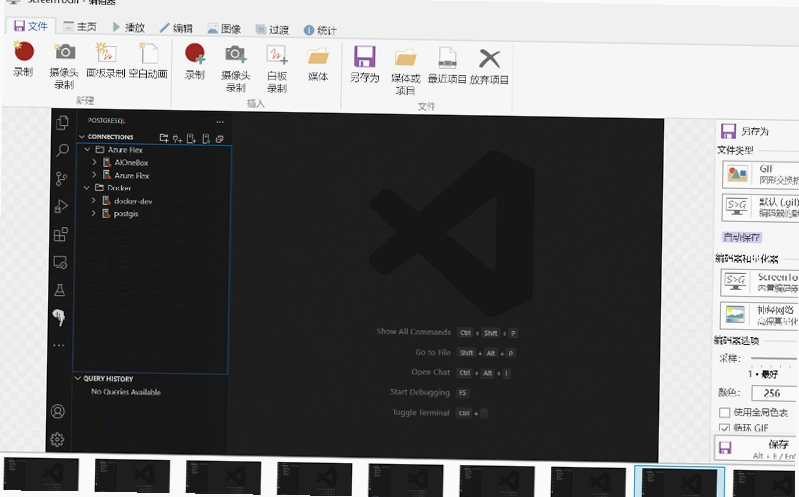Viewport: 799px width, 497px height.
Task: Discard the project with 放弃项目
Action: pyautogui.click(x=489, y=67)
